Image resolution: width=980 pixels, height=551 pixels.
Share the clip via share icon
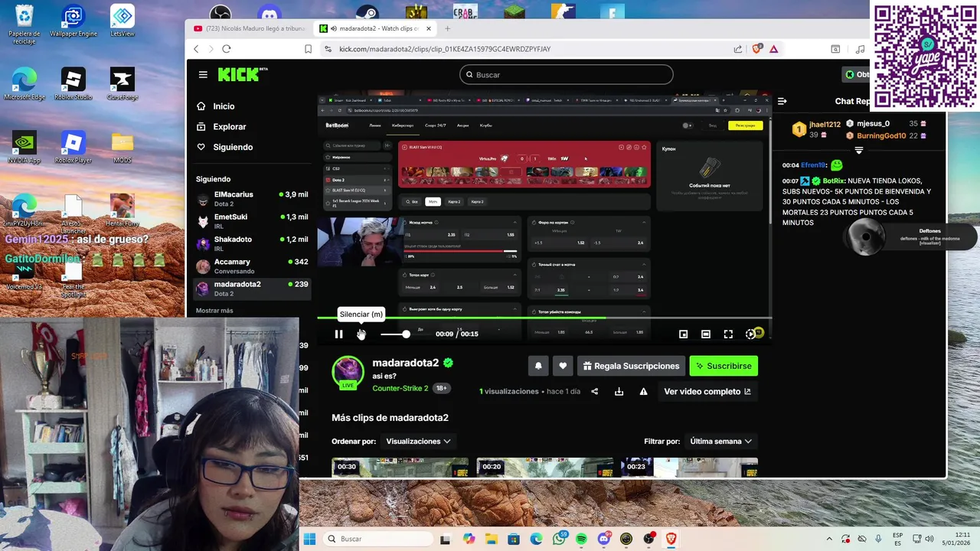595,391
